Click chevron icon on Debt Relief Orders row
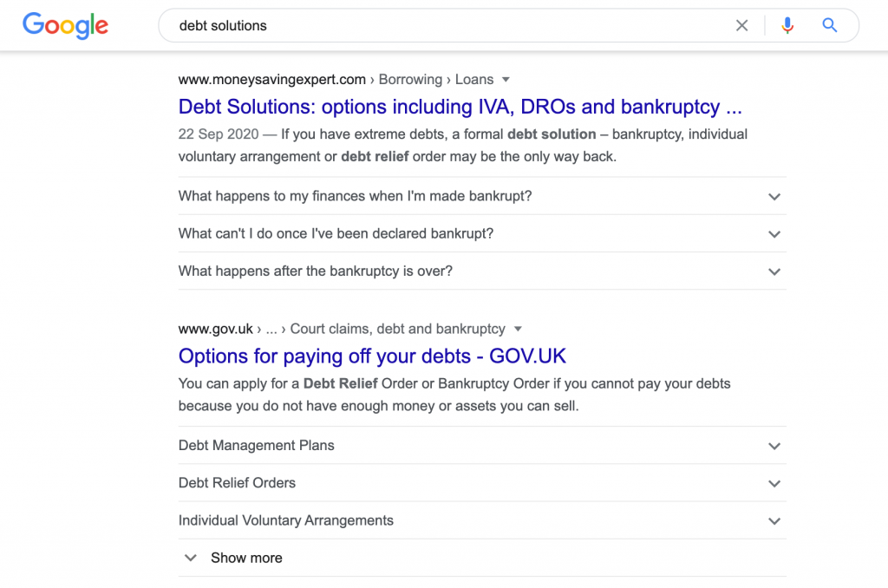 point(774,483)
